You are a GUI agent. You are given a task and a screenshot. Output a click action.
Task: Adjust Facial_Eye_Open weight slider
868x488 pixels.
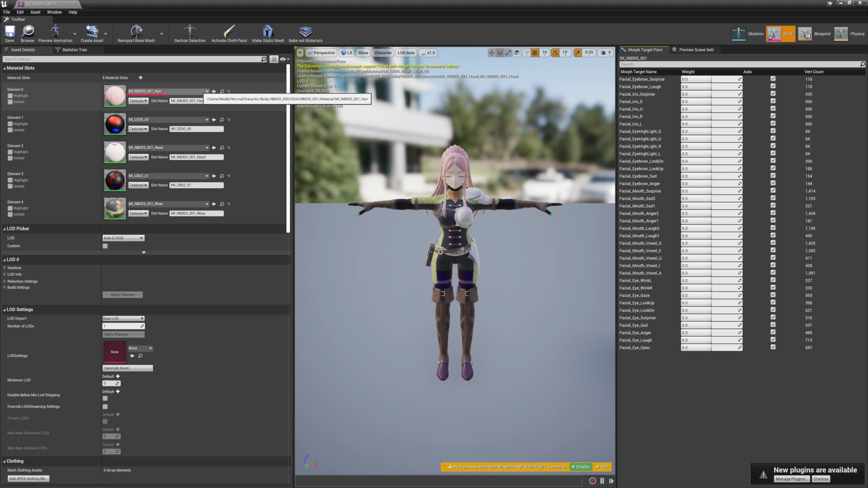click(x=712, y=348)
